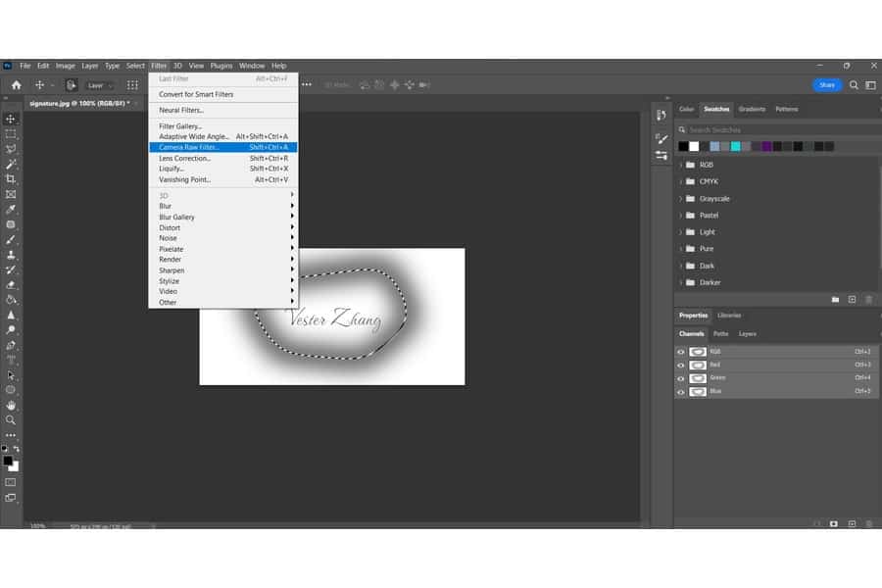Open the Adjustments sliders panel icon
The height and width of the screenshot is (588, 882).
pos(661,155)
